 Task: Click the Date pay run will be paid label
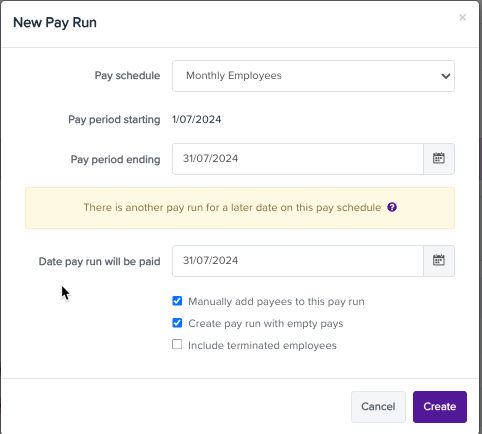tap(99, 262)
